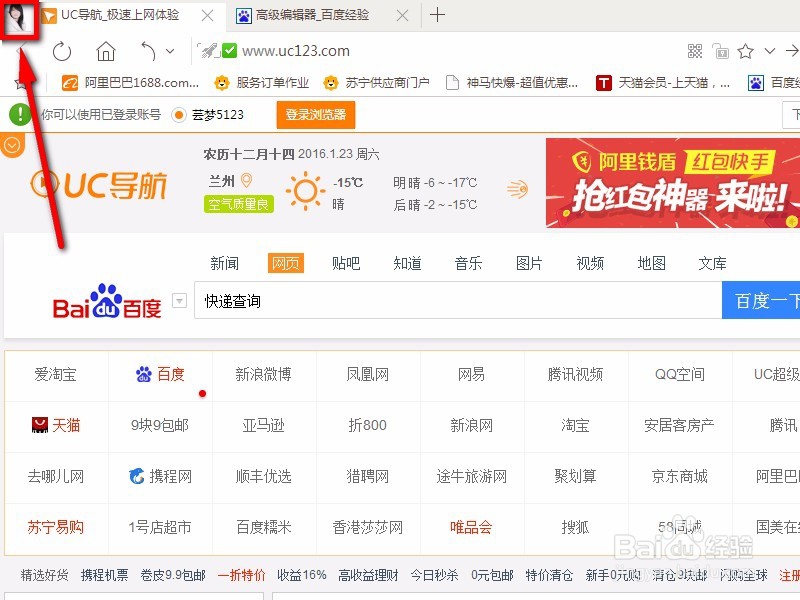
Task: Open a new tab with the plus button
Action: coord(437,15)
